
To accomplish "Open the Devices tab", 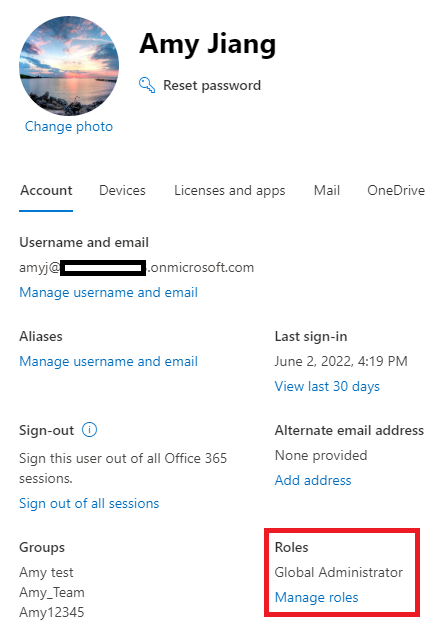I will pyautogui.click(x=122, y=191).
